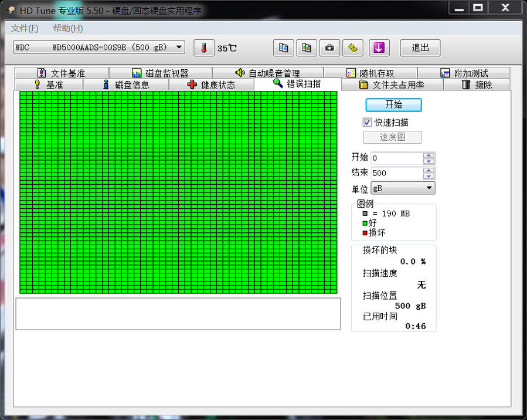
Task: Copy info to clipboard toolbar icon
Action: pyautogui.click(x=283, y=48)
